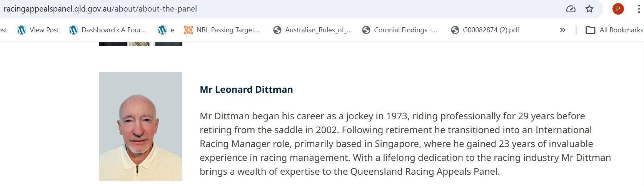Open the NRL Passing Target bookmark

(x=222, y=30)
